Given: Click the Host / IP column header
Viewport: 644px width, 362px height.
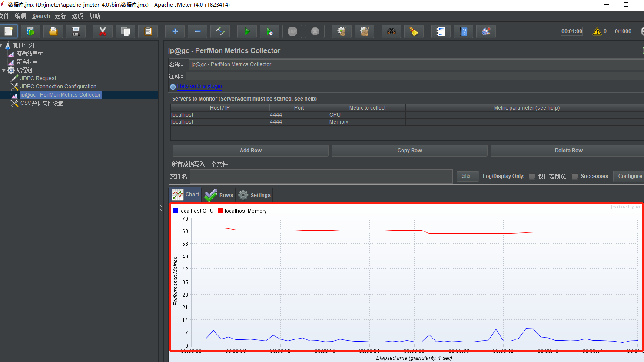Looking at the screenshot, I should click(219, 108).
